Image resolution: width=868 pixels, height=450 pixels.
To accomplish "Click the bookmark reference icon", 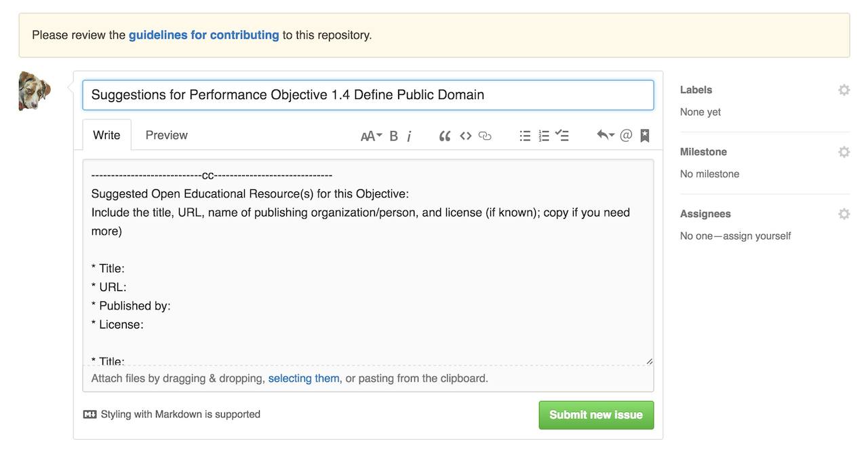I will (645, 136).
